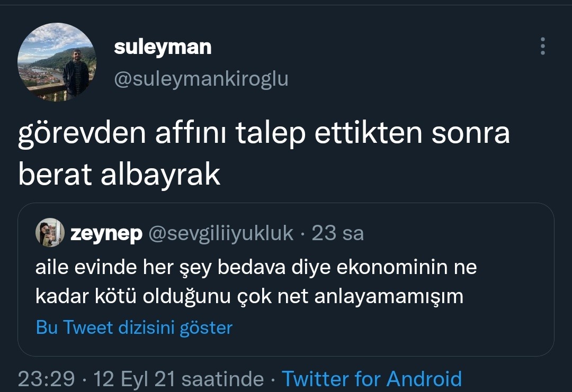Open suleyman's profile picture
This screenshot has width=572, height=392.
[x=57, y=62]
